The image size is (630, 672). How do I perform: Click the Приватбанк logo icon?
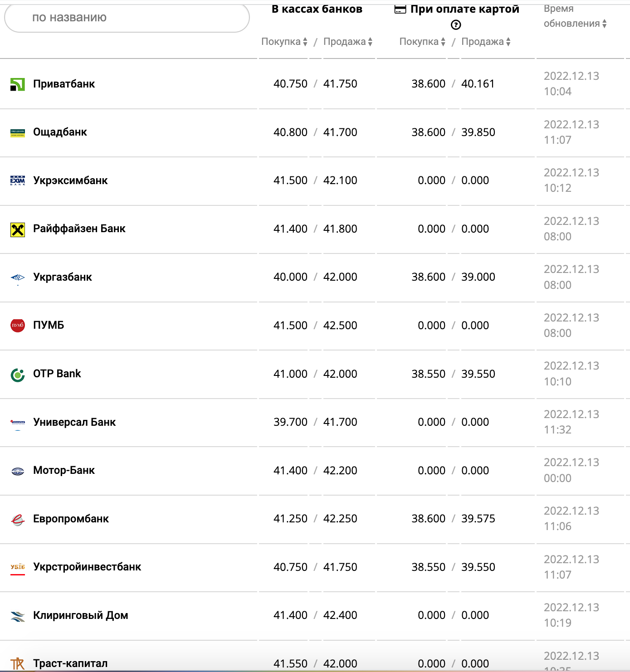click(x=18, y=84)
